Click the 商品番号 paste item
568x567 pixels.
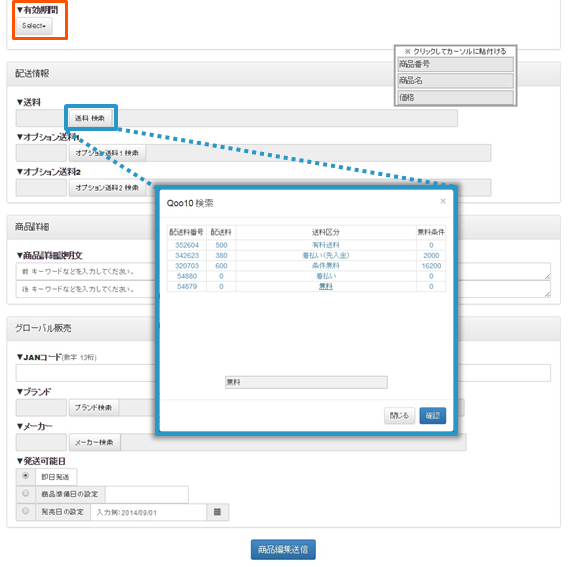click(455, 64)
